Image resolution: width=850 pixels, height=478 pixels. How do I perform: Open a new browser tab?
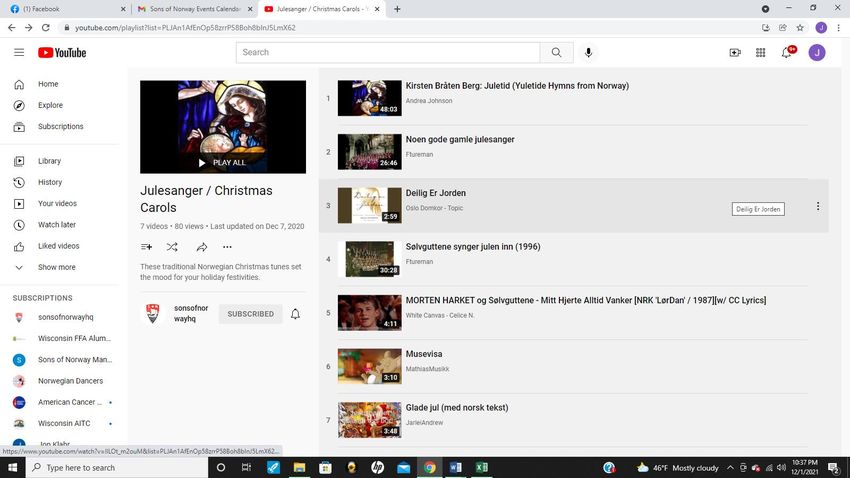click(397, 9)
